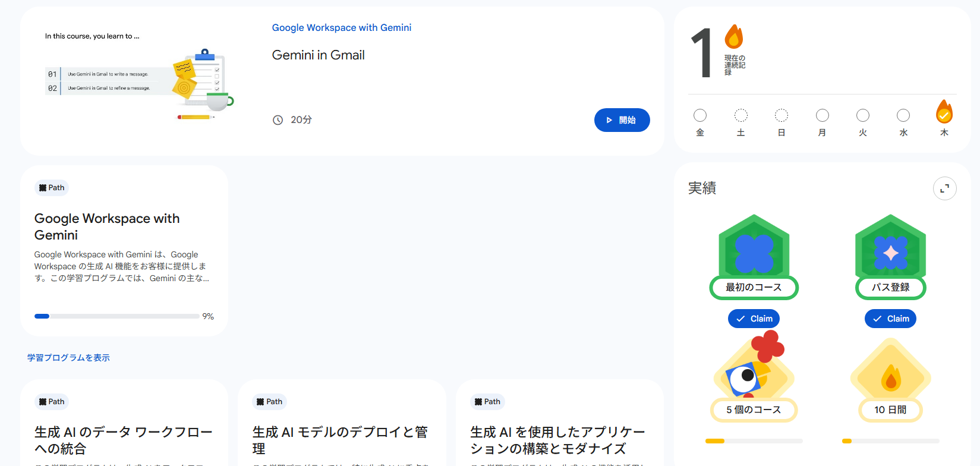980x466 pixels.
Task: Select the 金 day circle
Action: [700, 115]
